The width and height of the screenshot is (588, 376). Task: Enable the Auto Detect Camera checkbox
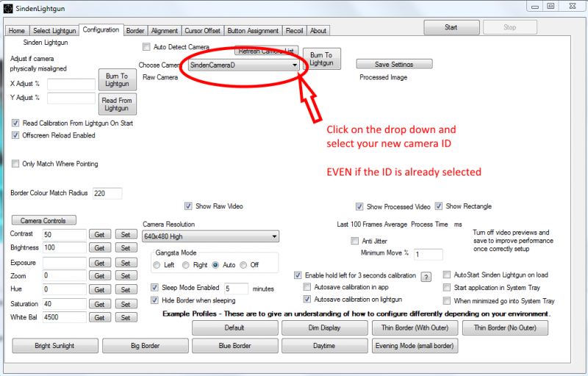(x=147, y=47)
